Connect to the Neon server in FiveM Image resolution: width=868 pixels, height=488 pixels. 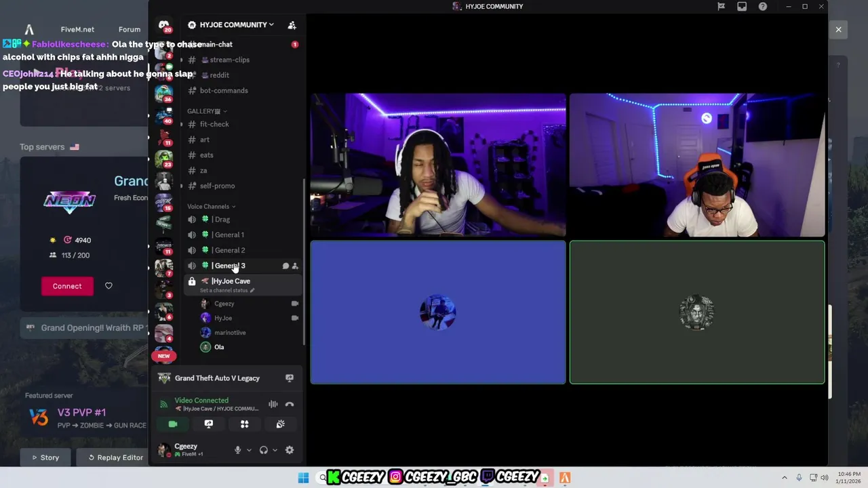click(67, 286)
